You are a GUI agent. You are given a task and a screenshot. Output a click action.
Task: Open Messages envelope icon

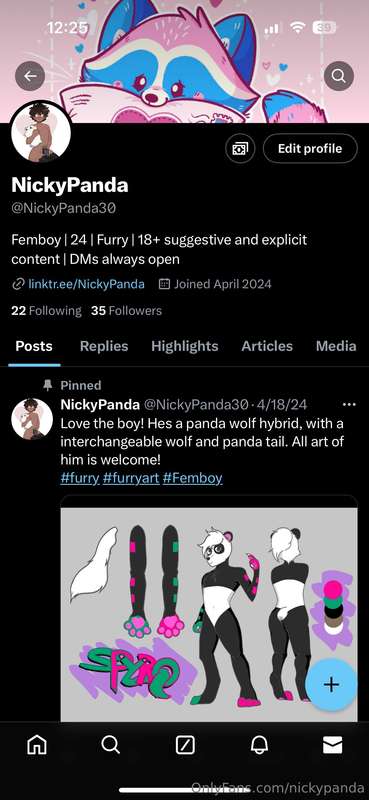click(332, 746)
